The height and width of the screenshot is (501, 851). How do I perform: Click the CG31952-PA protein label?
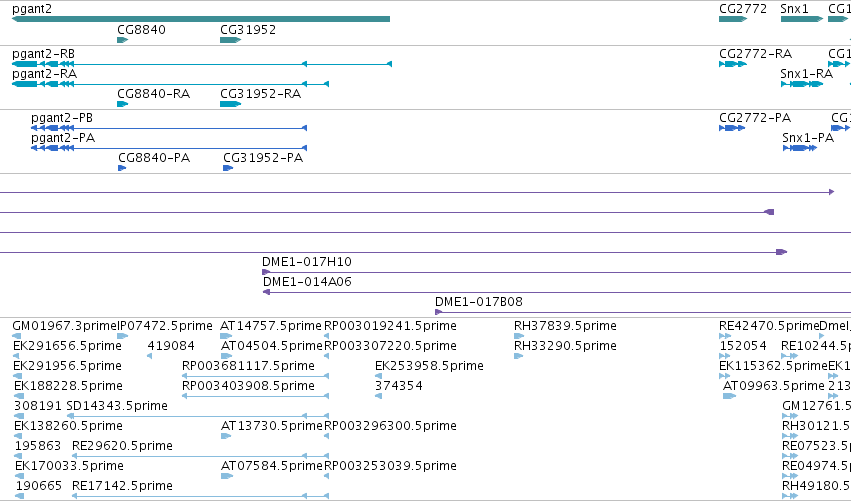[x=263, y=158]
